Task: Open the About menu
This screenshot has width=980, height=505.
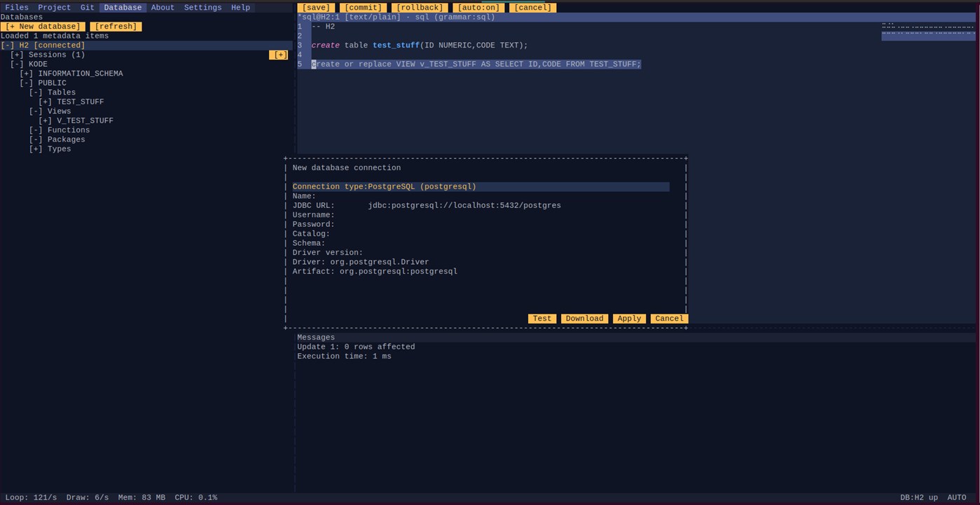Action: click(163, 8)
